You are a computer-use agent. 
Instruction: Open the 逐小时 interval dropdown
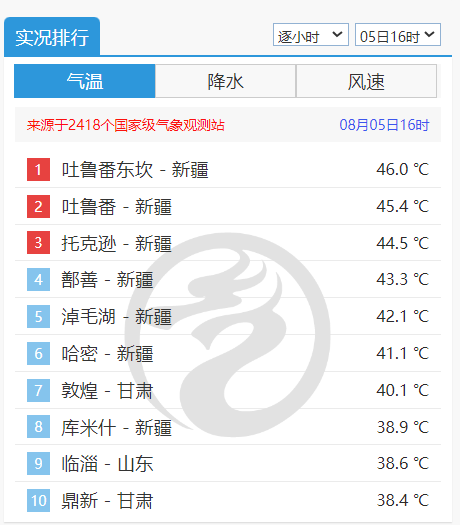point(311,35)
